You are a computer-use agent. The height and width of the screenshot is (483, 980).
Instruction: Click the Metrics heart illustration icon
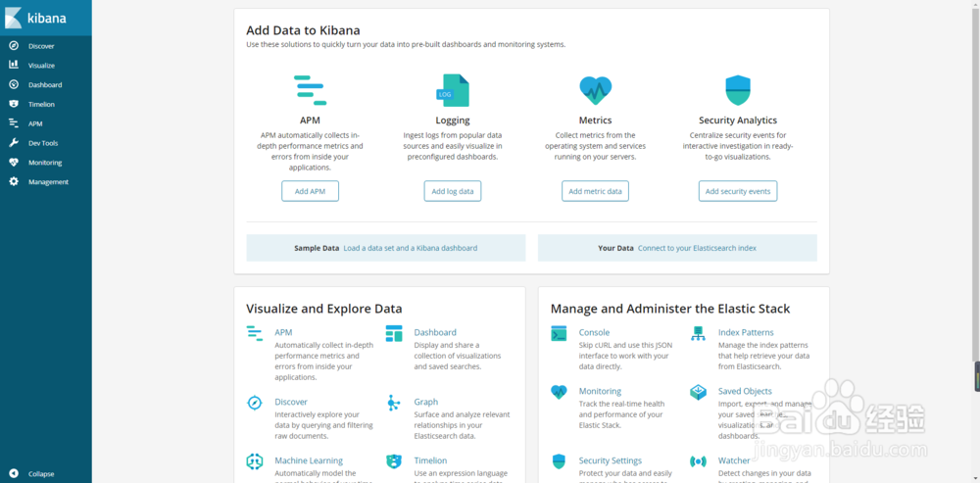[x=595, y=90]
